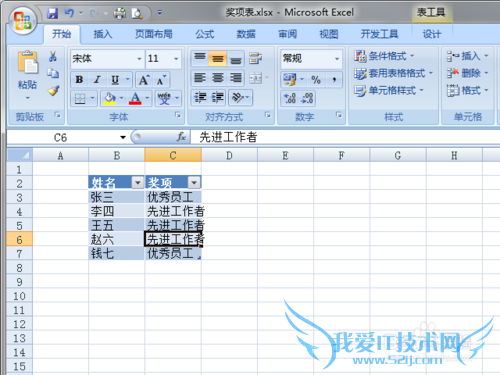Click the insert function fx button
Image resolution: width=500 pixels, height=375 pixels.
pyautogui.click(x=181, y=137)
